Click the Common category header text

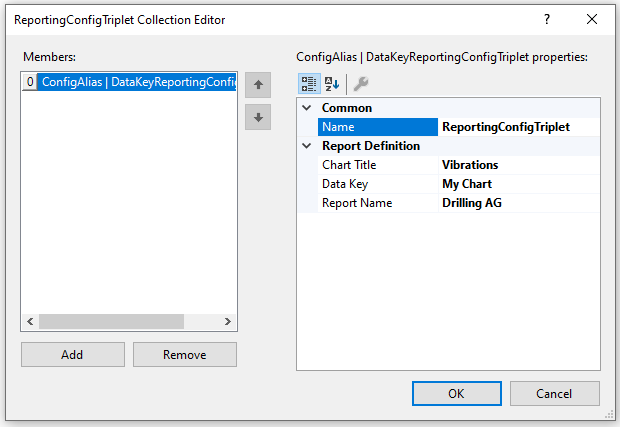click(x=347, y=108)
